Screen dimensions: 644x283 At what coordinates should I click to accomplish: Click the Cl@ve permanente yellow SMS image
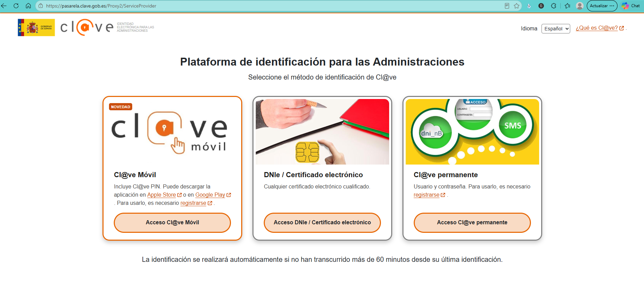472,132
